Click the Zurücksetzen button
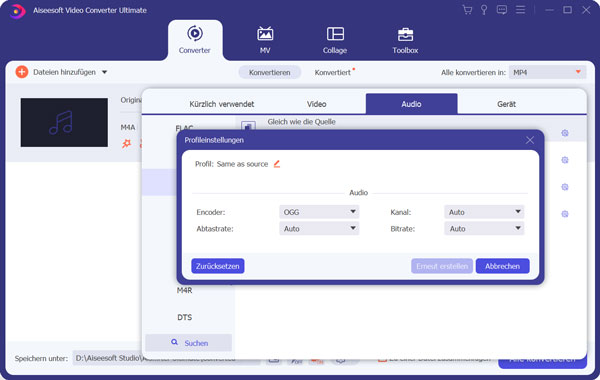600x380 pixels. pyautogui.click(x=218, y=266)
